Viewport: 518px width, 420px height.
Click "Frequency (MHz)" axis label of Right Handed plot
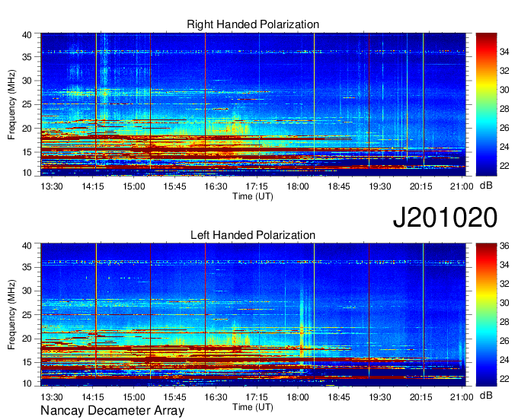[x=11, y=104]
